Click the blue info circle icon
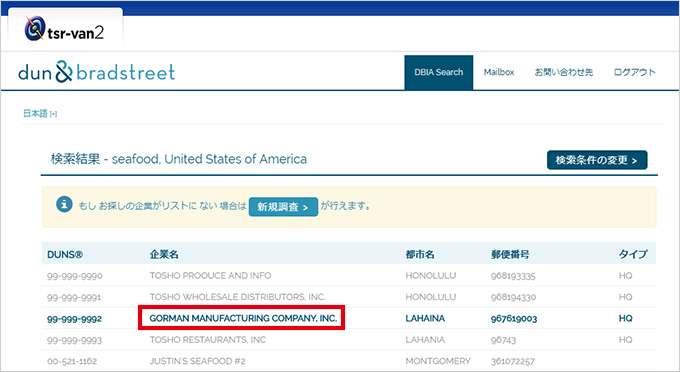Image resolution: width=680 pixels, height=372 pixels. [x=64, y=204]
